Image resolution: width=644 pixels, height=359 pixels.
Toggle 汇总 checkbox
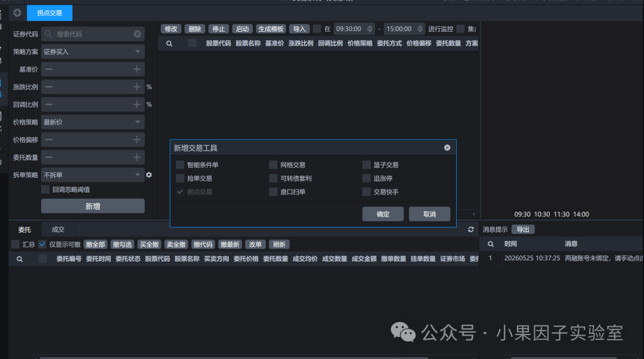tap(15, 245)
